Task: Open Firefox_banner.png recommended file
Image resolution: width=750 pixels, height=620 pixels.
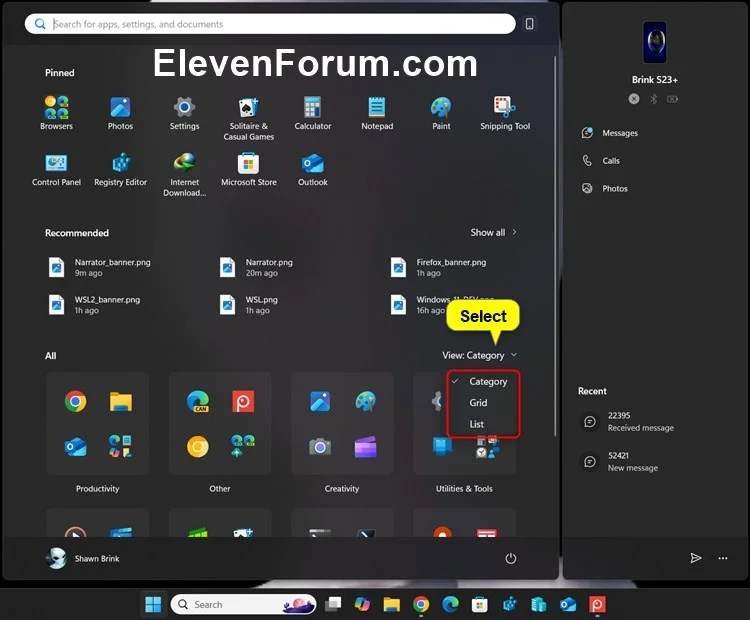Action: pyautogui.click(x=439, y=267)
